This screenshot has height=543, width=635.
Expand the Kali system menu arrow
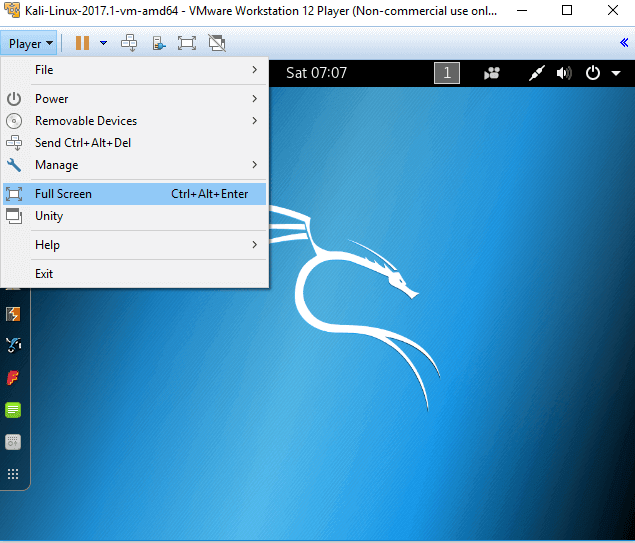pos(616,73)
